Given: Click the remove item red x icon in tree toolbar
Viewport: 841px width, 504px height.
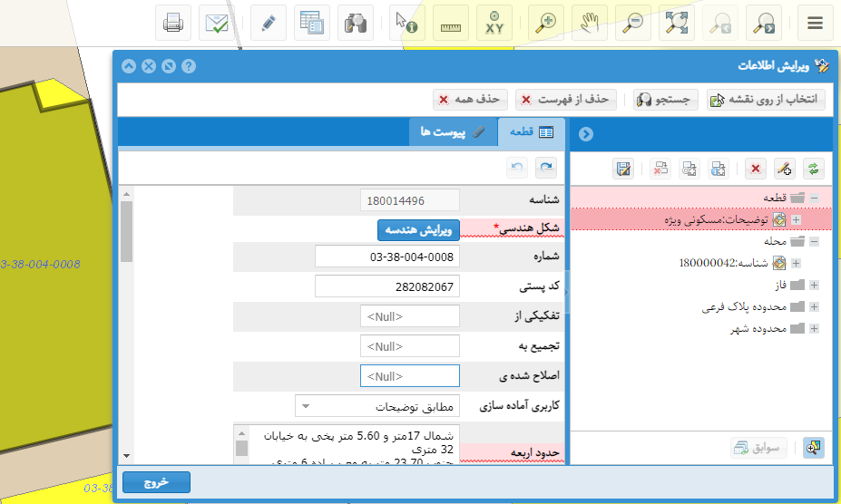Looking at the screenshot, I should [x=660, y=169].
